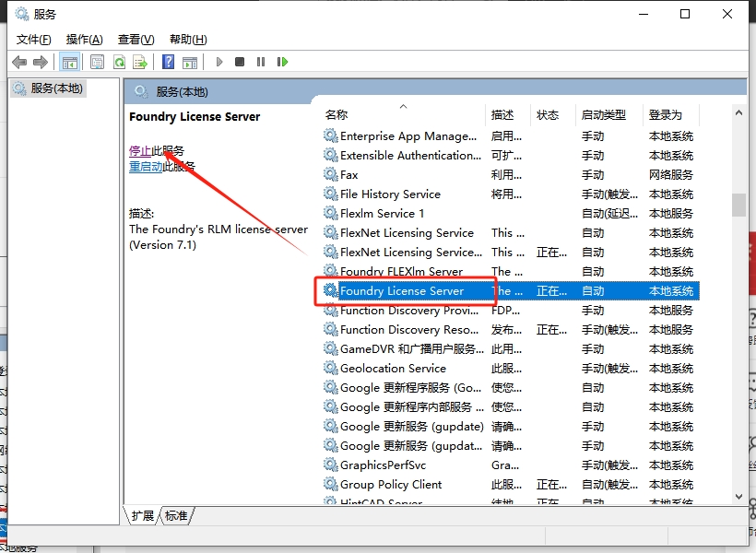Click the Restart service toolbar icon

click(x=282, y=62)
